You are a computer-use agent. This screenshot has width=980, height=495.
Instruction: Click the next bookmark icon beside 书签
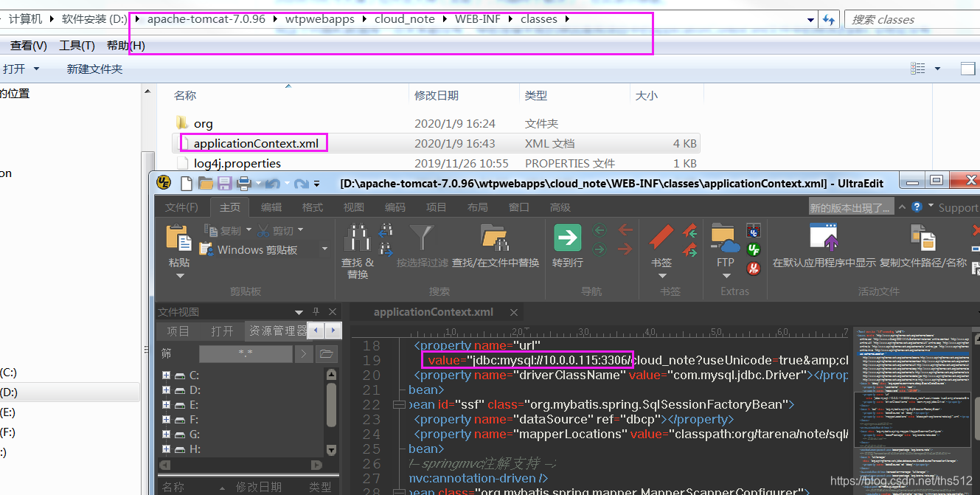690,251
